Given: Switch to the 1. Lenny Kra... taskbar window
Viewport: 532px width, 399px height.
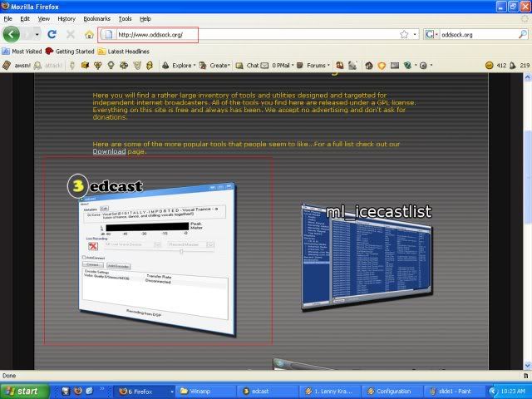Looking at the screenshot, I should [330, 392].
